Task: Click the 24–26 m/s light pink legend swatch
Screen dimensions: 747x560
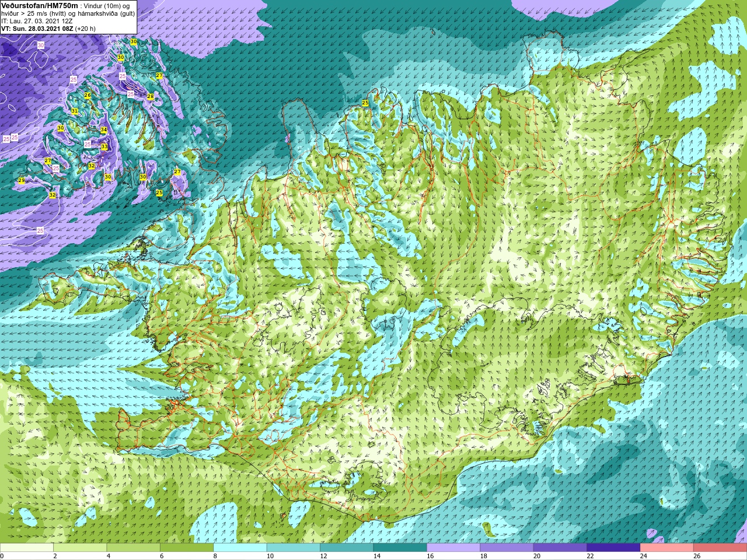Action: click(667, 548)
